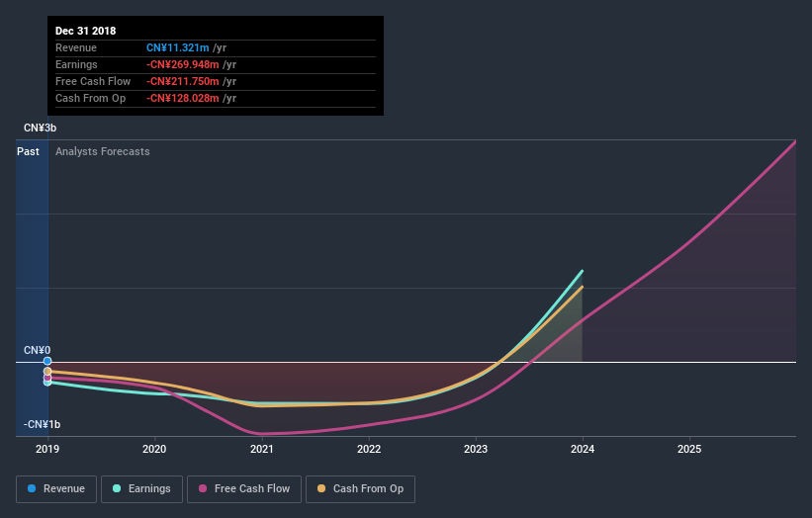The width and height of the screenshot is (812, 518).
Task: Click the CN¥0 y-axis label
Action: [37, 350]
